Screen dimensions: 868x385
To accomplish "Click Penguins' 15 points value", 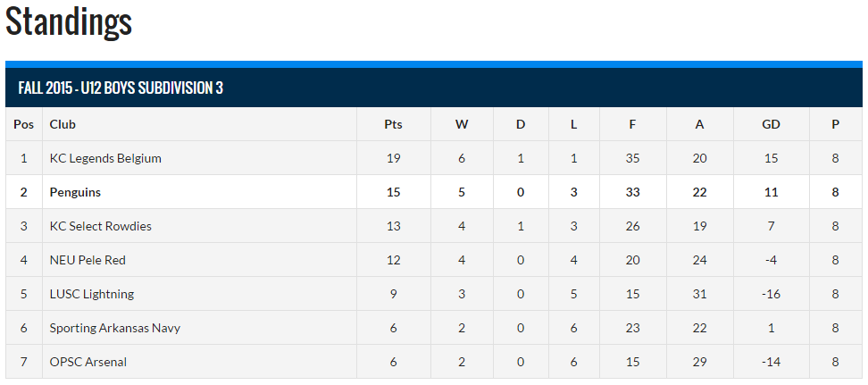I will point(393,192).
